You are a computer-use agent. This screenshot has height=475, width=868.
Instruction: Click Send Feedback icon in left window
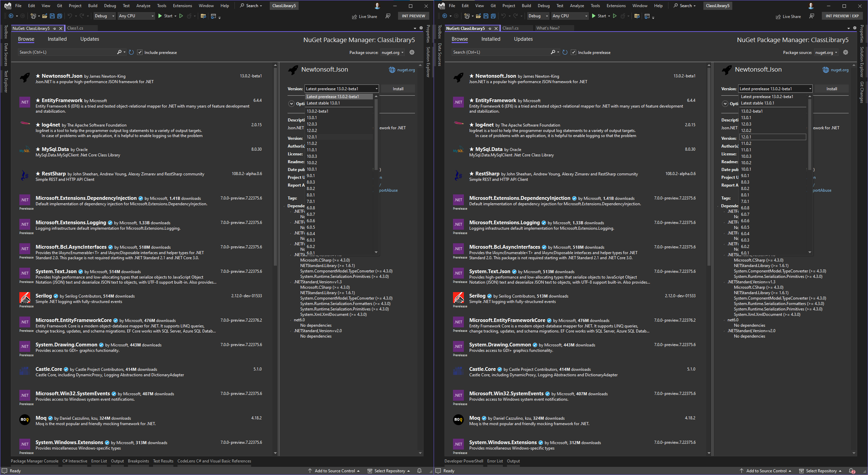click(x=388, y=16)
